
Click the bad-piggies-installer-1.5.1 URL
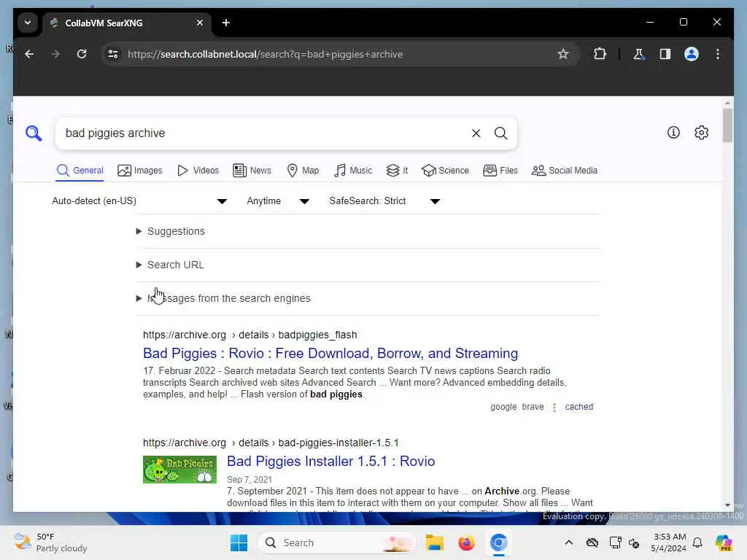tap(271, 443)
